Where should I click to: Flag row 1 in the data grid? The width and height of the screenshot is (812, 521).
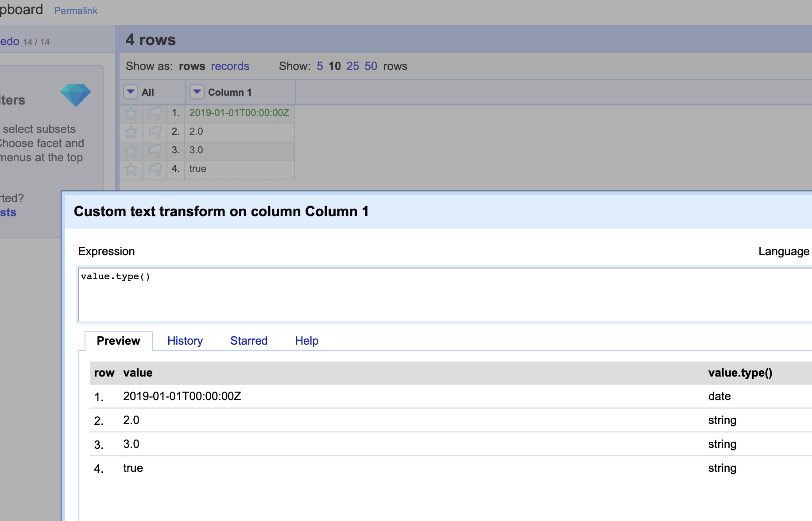(x=155, y=114)
